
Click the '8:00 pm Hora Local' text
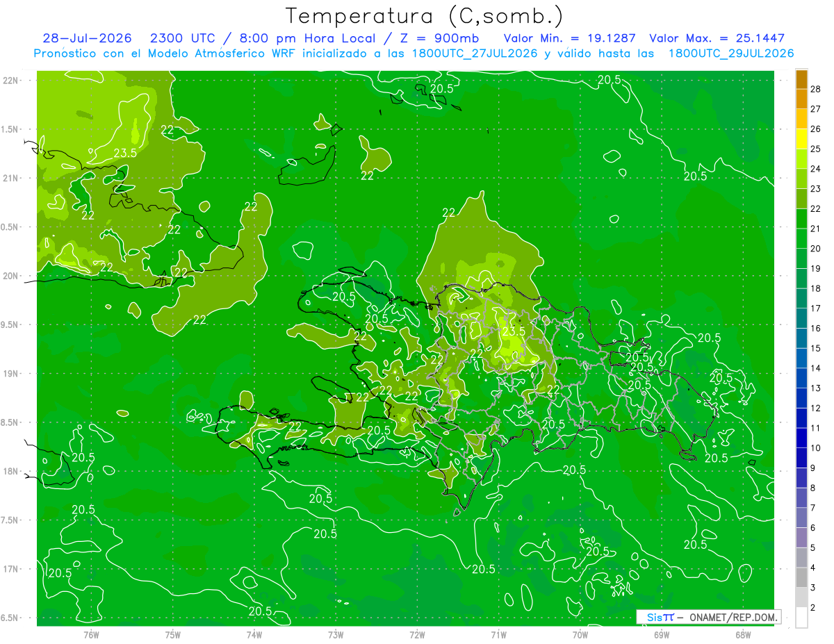tap(308, 38)
